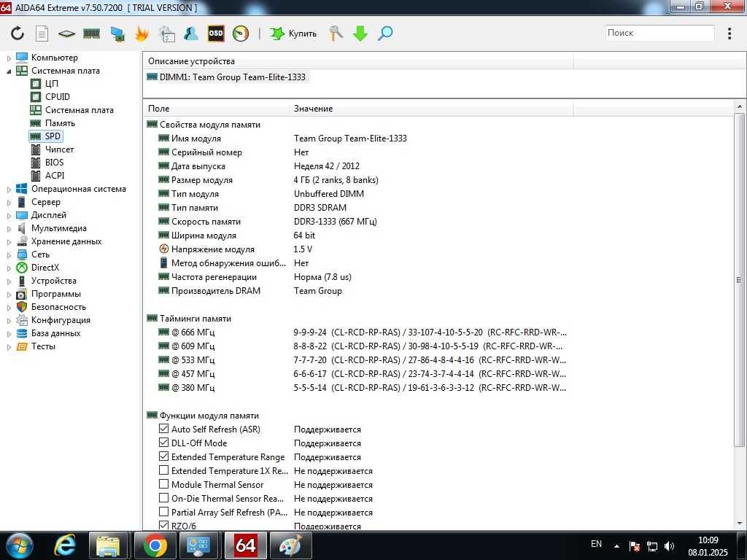747x560 pixels.
Task: Click the magnifier search icon
Action: tap(385, 34)
